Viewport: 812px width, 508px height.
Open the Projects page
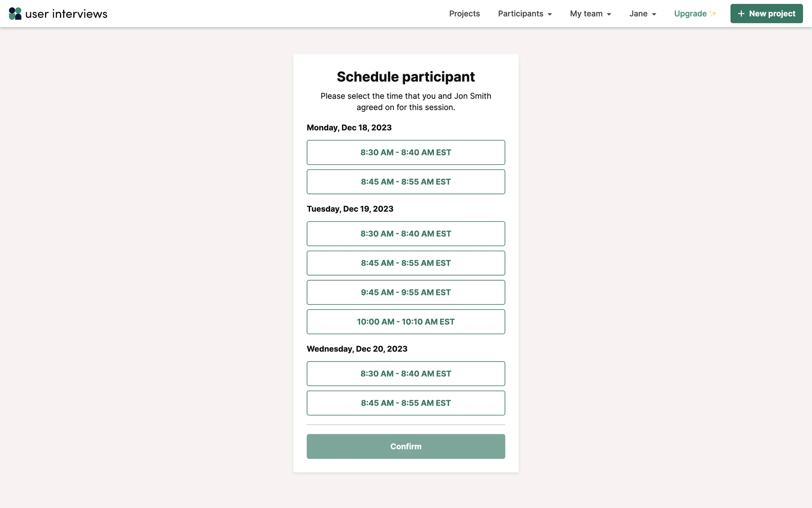tap(464, 14)
